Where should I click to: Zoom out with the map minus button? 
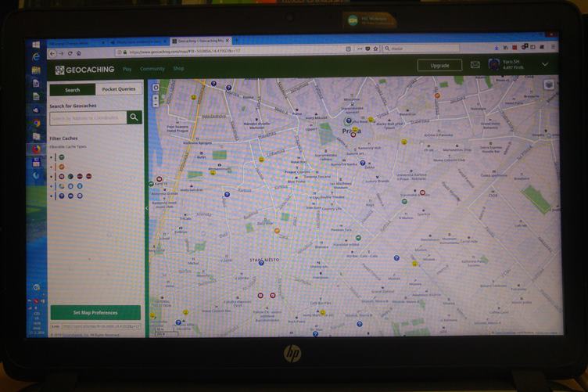click(x=156, y=104)
